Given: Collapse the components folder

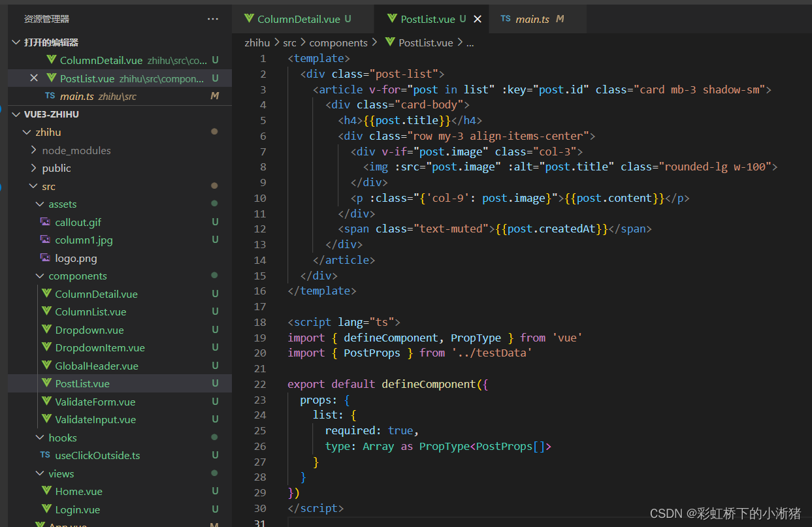Looking at the screenshot, I should 41,276.
